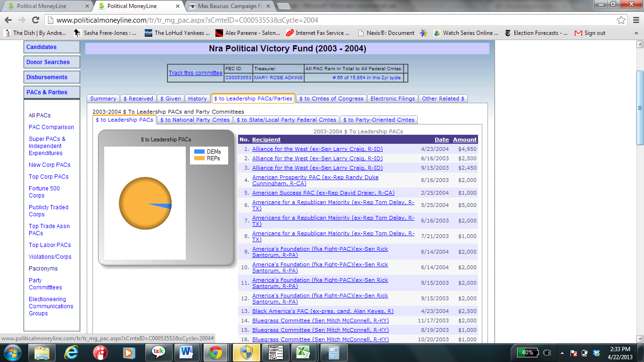Click the Candidates sidebar button

(52, 47)
